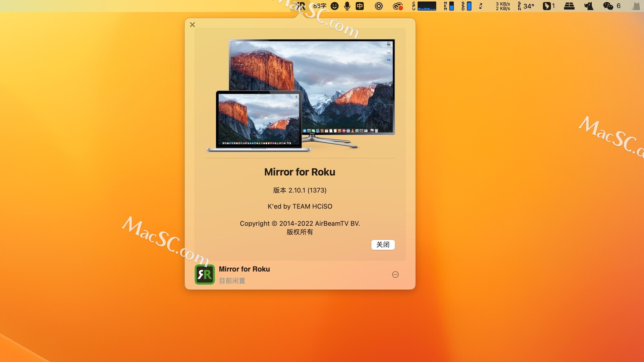Click the network speed KB/s indicator

(x=503, y=6)
